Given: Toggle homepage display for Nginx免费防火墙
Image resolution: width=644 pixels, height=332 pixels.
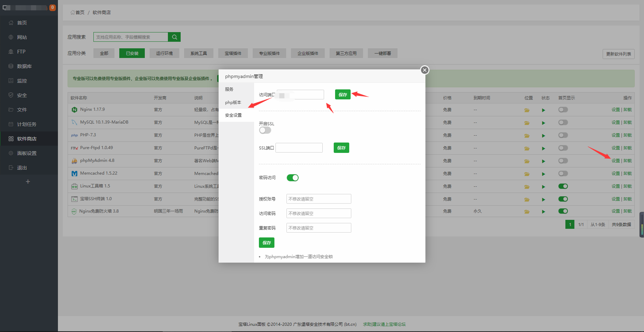Looking at the screenshot, I should [563, 211].
